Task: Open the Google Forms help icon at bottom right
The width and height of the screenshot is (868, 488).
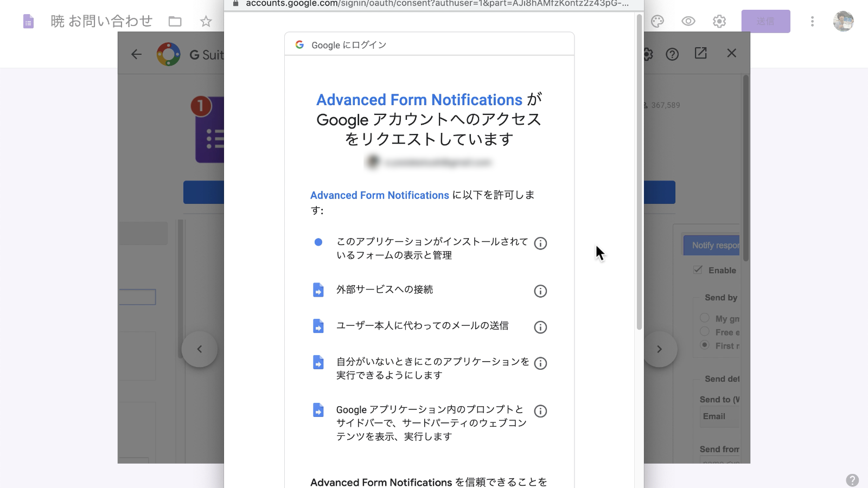Action: 852,480
